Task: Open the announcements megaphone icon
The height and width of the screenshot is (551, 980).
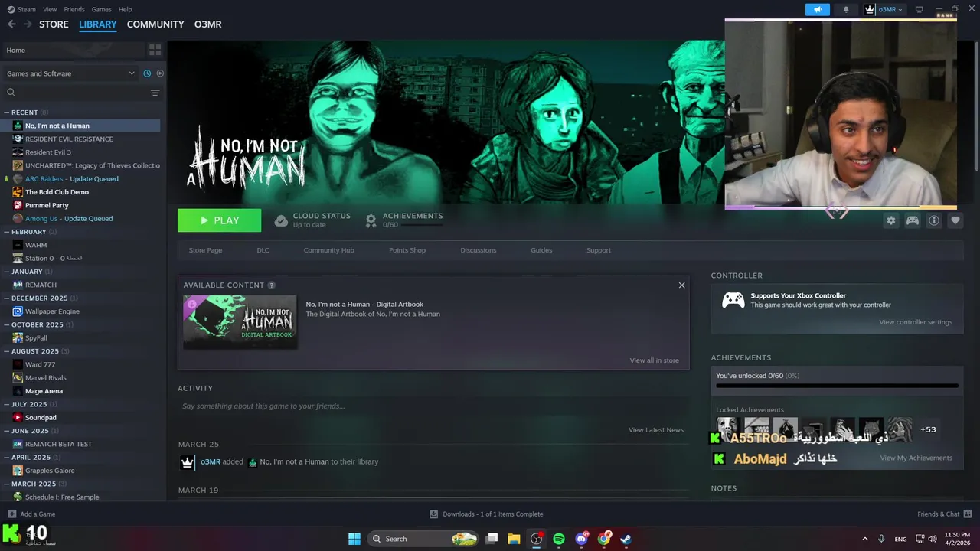Action: point(818,9)
